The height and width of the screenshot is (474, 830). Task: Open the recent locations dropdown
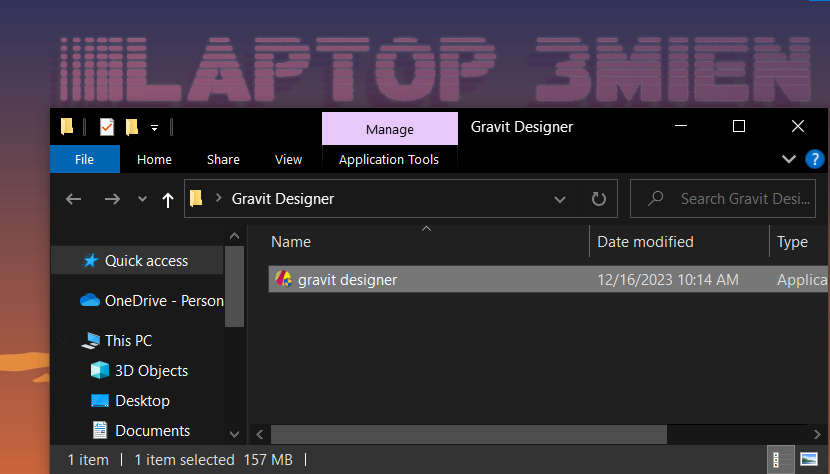[142, 199]
